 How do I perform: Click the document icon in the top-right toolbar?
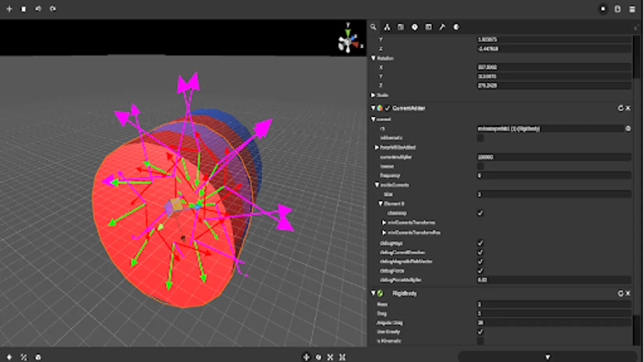point(617,9)
